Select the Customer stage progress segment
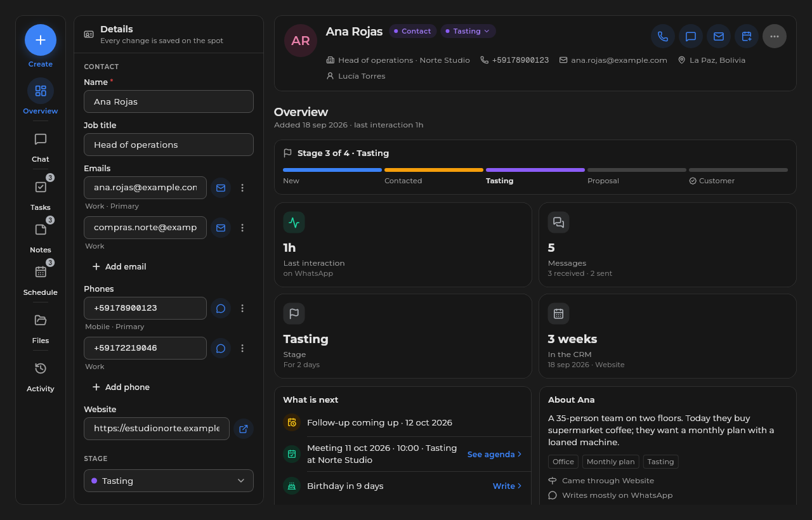The image size is (812, 520). (738, 176)
